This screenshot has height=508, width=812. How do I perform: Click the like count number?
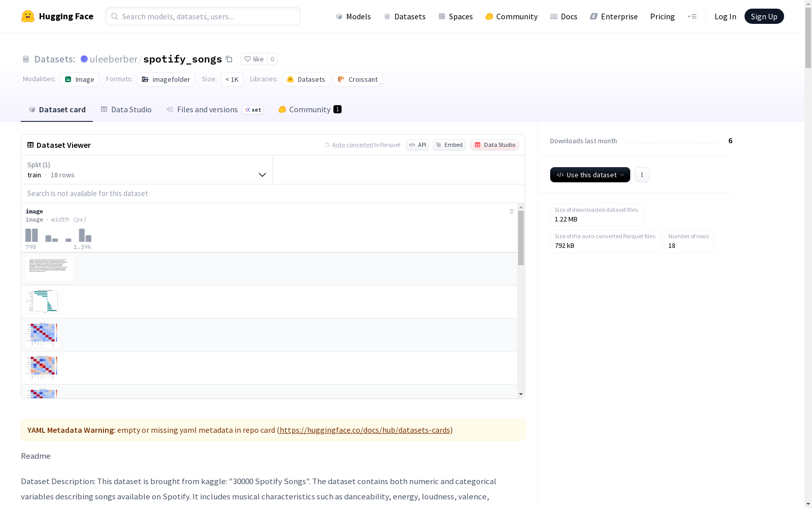click(x=273, y=59)
